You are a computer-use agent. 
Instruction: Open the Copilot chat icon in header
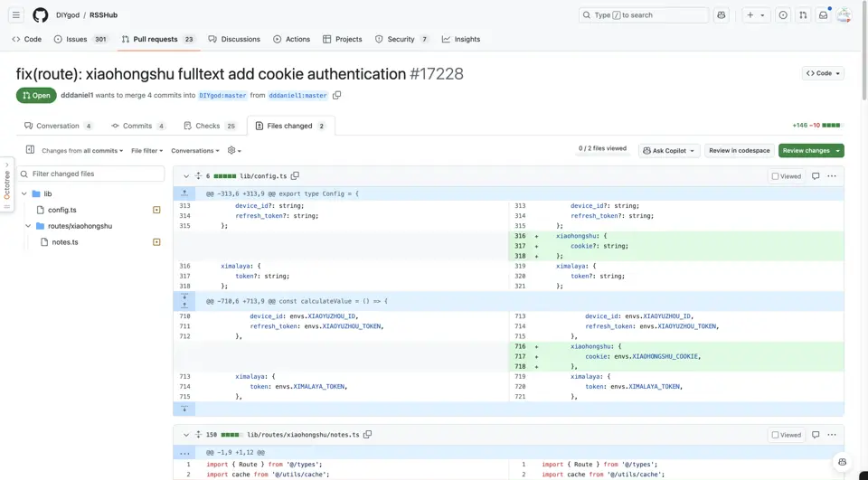[x=722, y=15]
